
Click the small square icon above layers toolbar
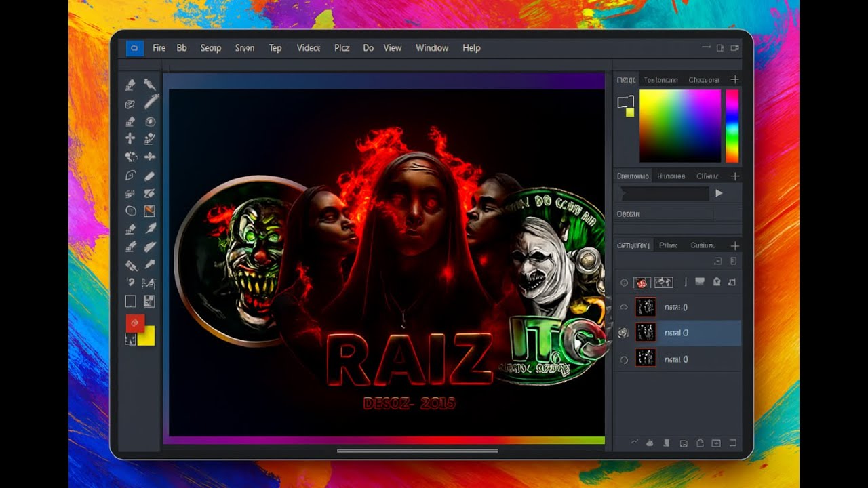(x=718, y=261)
